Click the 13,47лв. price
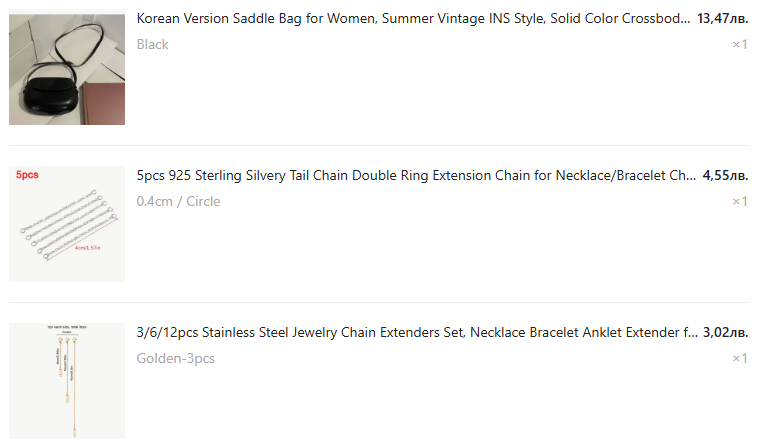This screenshot has height=447, width=762. pyautogui.click(x=722, y=19)
